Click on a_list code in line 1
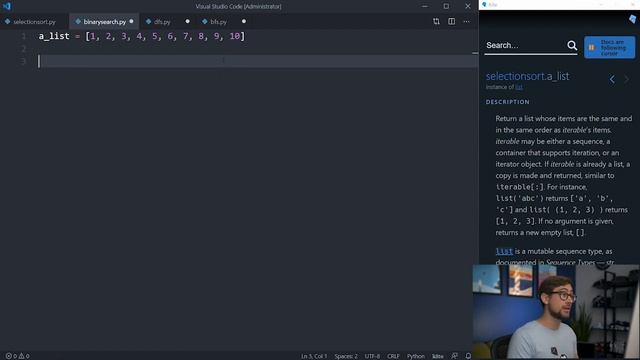Viewport: 640px width, 360px height. [x=54, y=36]
